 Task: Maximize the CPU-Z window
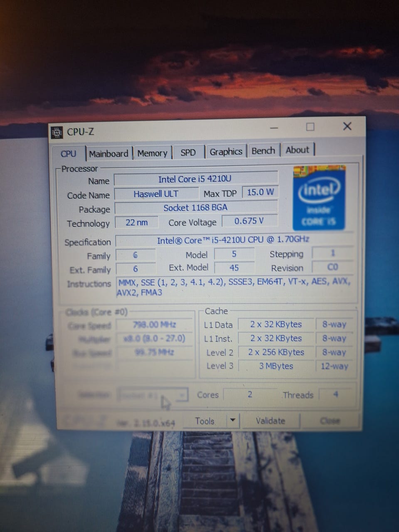310,127
